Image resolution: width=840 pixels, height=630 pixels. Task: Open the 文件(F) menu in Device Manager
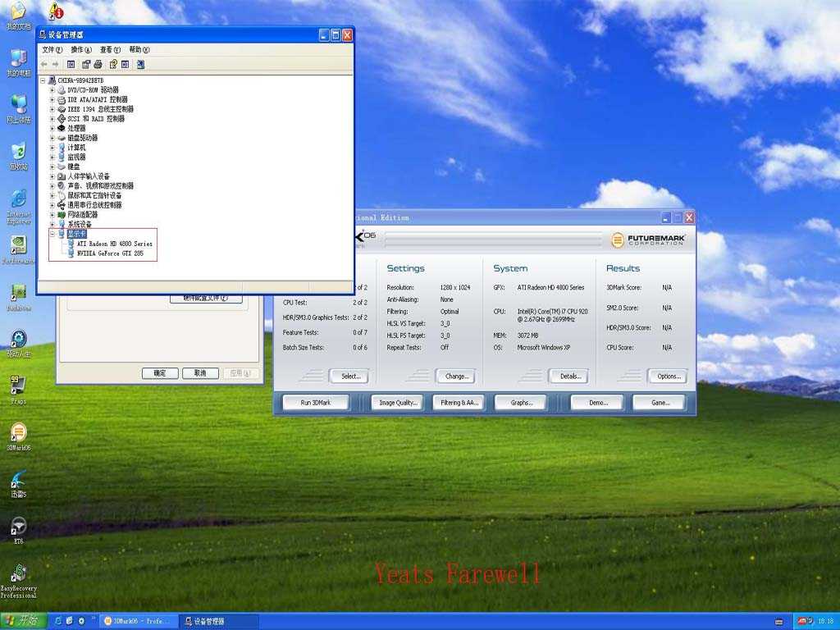(52, 50)
